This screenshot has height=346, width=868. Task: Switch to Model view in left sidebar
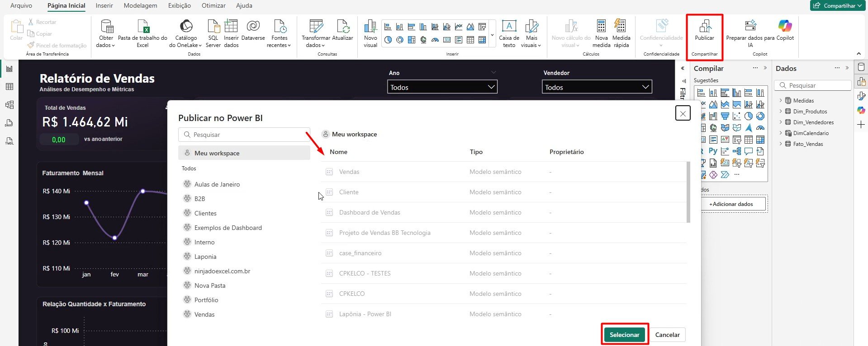point(9,105)
